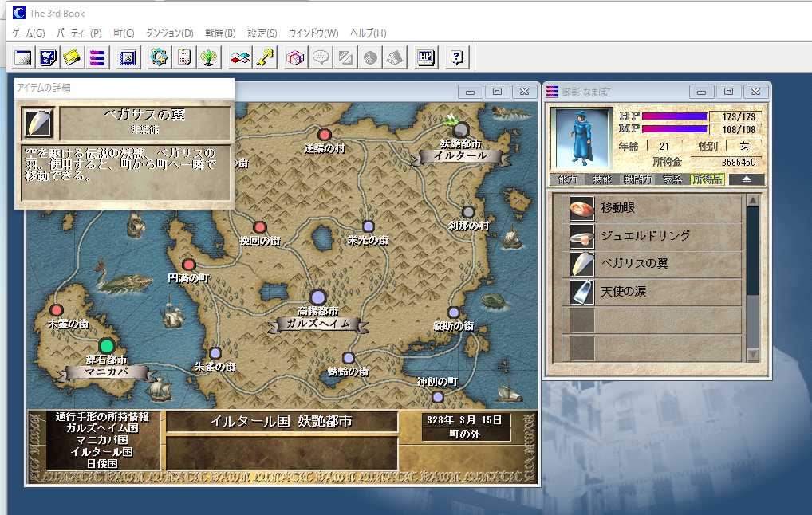Click the golden key toolbar icon
Viewport: 812px width, 515px height.
click(265, 57)
